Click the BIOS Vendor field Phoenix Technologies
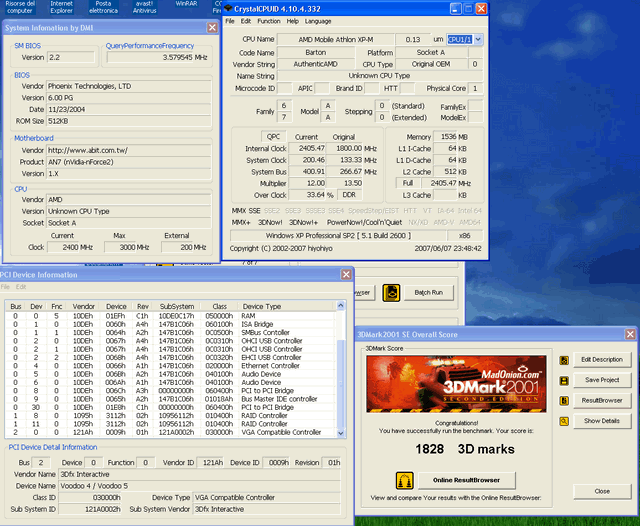 coord(129,86)
